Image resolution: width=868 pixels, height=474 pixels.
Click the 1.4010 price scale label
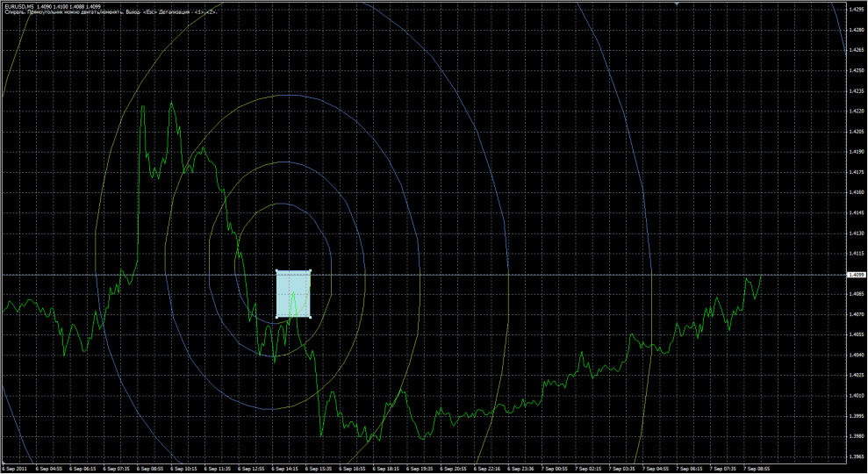point(856,396)
